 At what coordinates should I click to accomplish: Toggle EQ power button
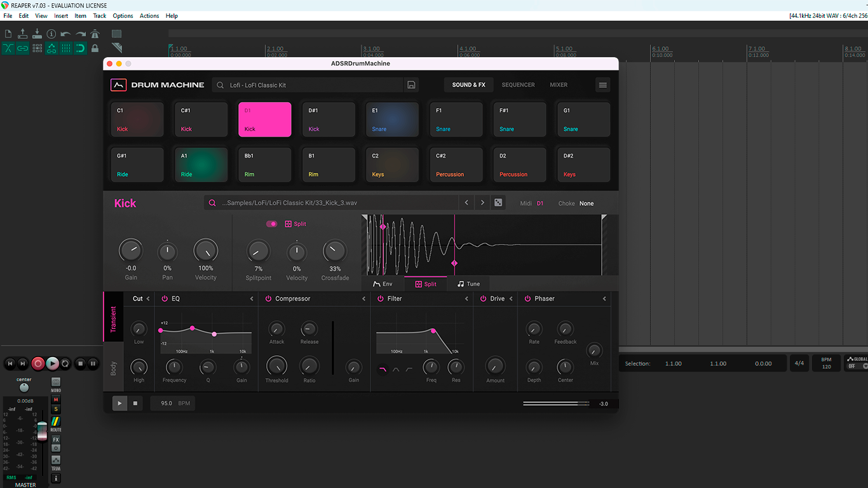pos(165,299)
